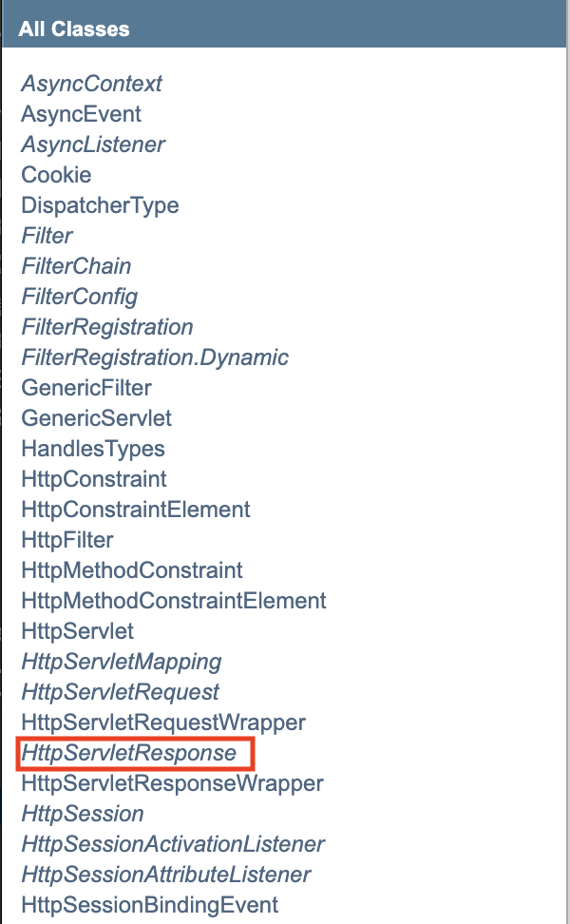This screenshot has width=570, height=924.
Task: Open the AsyncContext interface link
Action: (91, 84)
